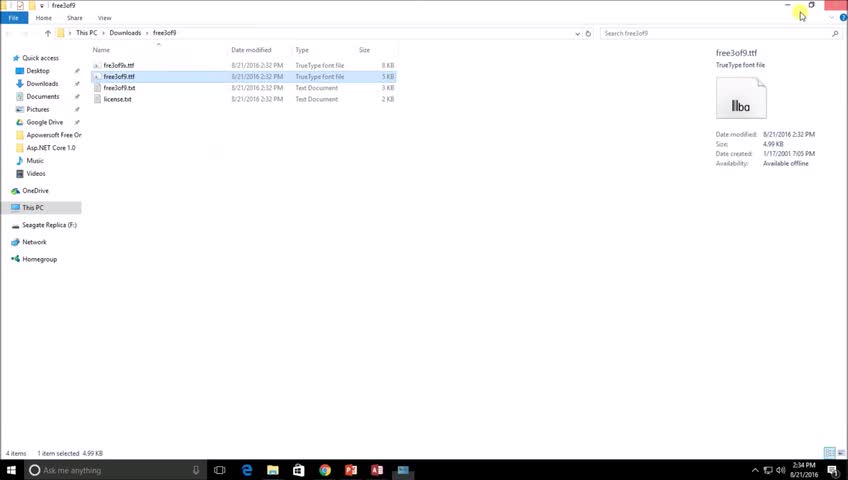
Task: Open Music in navigation pane
Action: pos(35,161)
